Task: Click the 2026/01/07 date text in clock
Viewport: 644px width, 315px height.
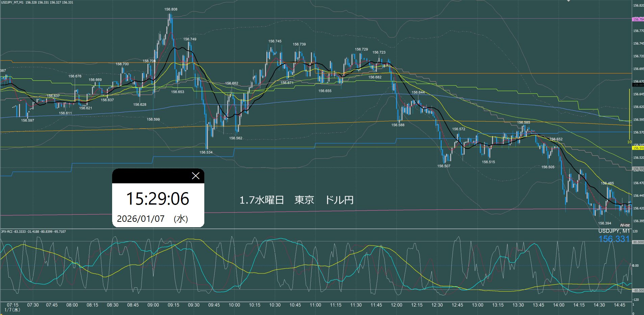Action: [140, 219]
